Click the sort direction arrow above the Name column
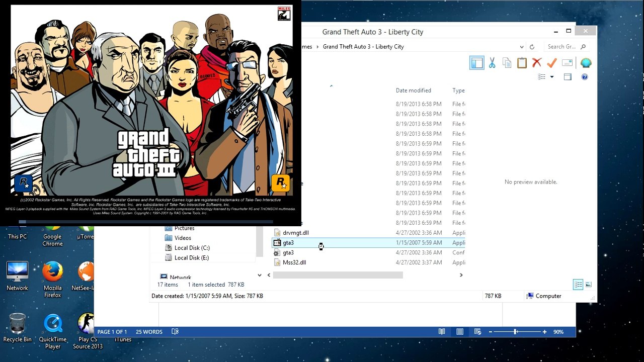The height and width of the screenshot is (362, 644). click(331, 86)
